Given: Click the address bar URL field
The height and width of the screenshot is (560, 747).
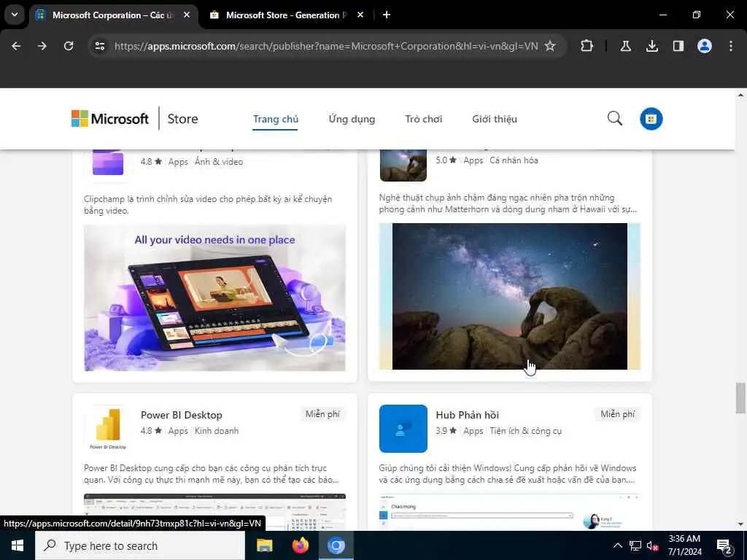Looking at the screenshot, I should (326, 46).
